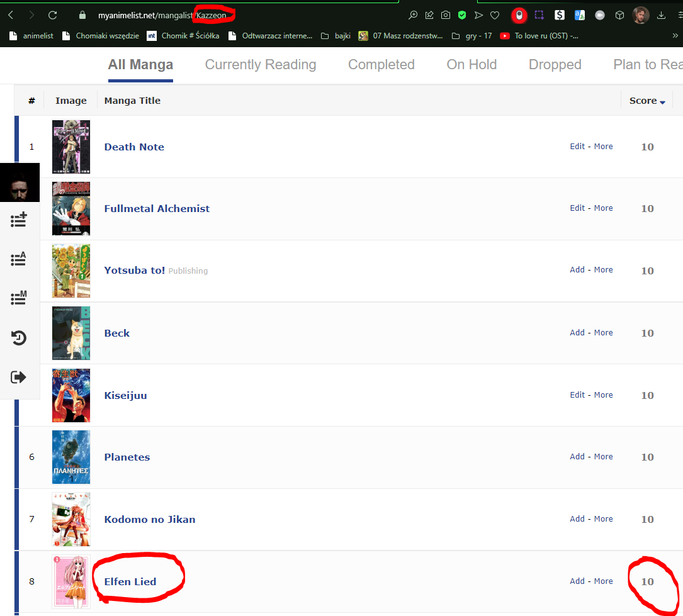Viewport: 683px width, 616px height.
Task: Click Add for the Planetes entry
Action: 577,457
